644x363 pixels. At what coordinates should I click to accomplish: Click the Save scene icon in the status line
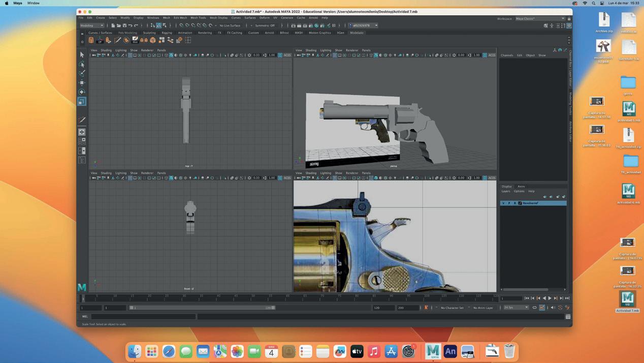pyautogui.click(x=124, y=25)
